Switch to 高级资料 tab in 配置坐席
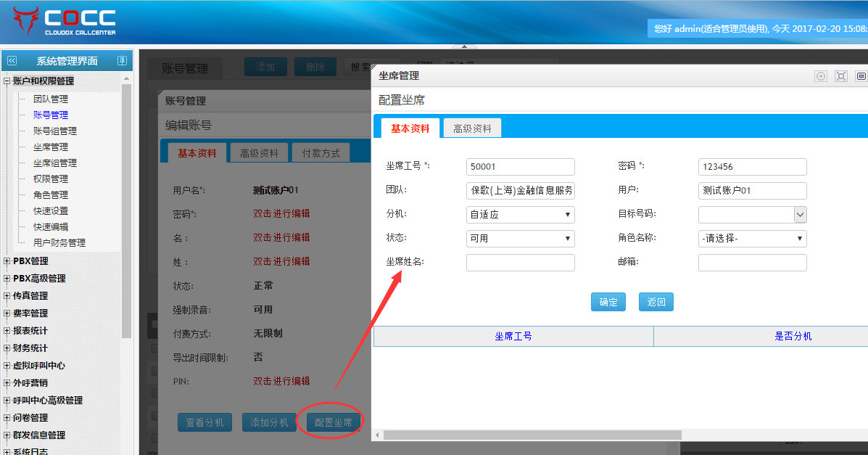Viewport: 868px width, 455px height. pyautogui.click(x=472, y=128)
